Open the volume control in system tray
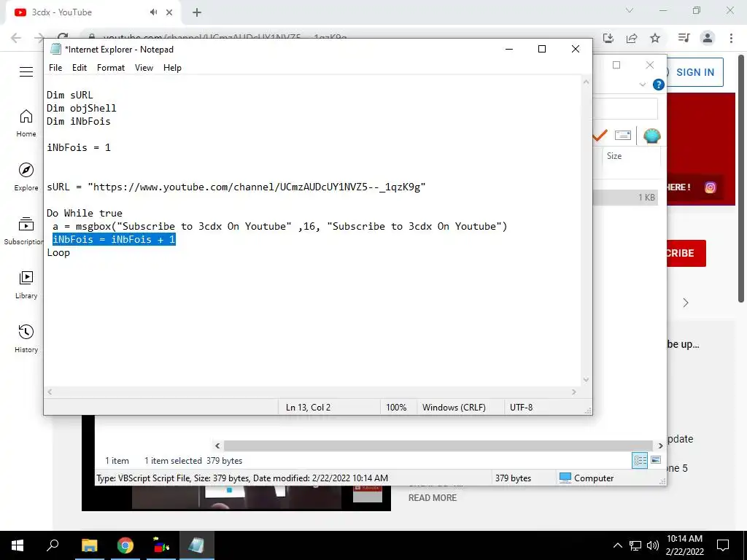 point(652,545)
